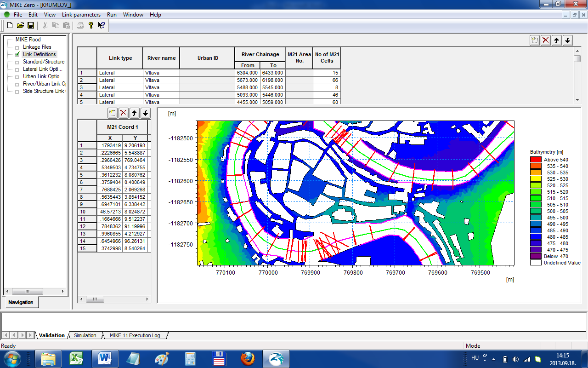Click the New file toolbar icon

(x=10, y=25)
